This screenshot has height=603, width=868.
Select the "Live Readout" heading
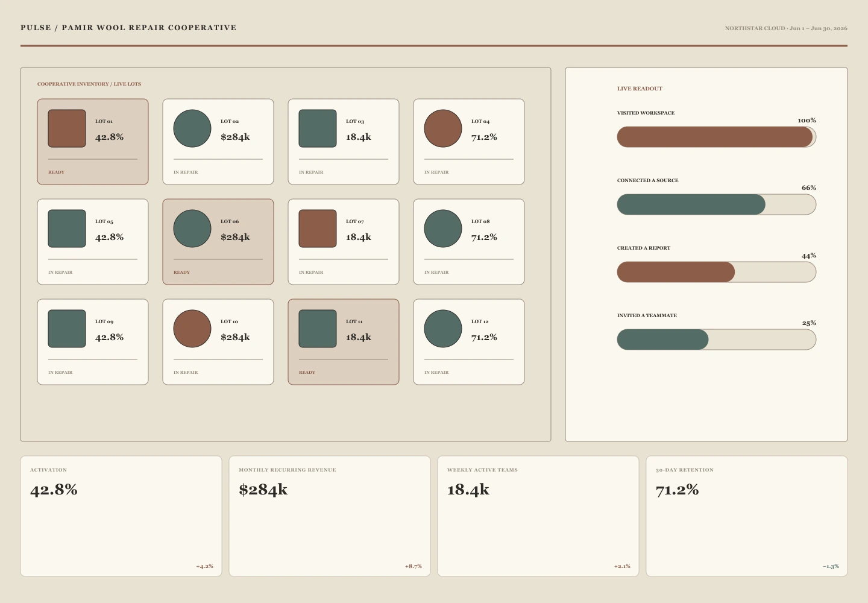640,89
